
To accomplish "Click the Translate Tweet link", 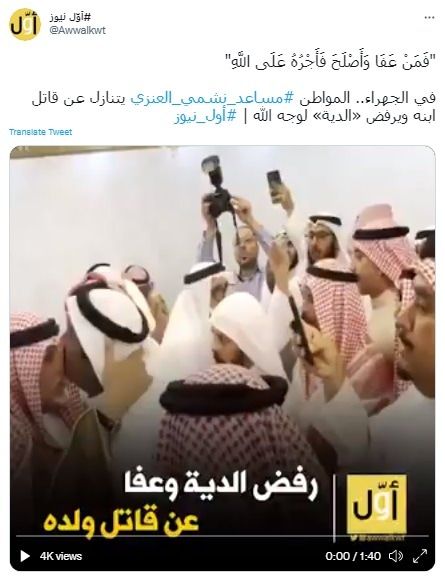I will (x=40, y=132).
